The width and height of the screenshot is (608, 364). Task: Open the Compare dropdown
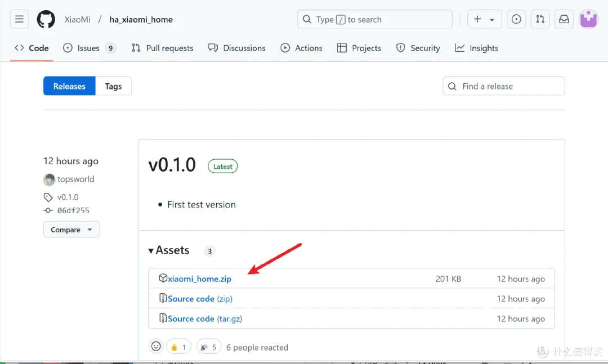click(71, 230)
